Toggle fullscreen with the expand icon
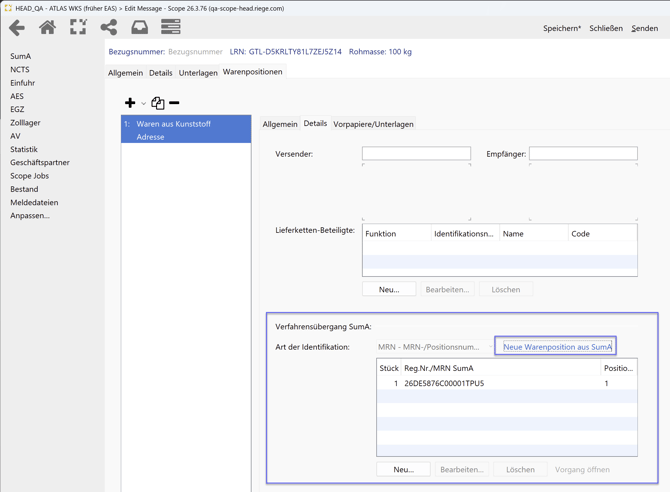The image size is (670, 492). click(x=78, y=28)
